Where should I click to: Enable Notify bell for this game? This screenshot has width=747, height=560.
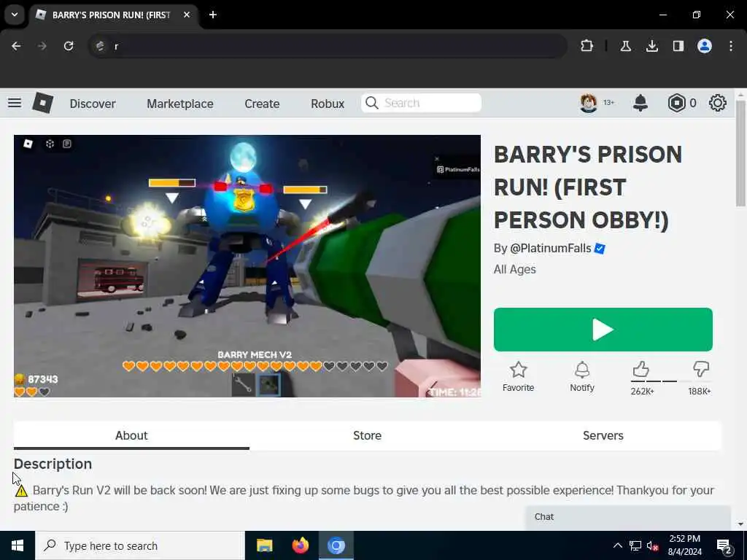pyautogui.click(x=582, y=370)
